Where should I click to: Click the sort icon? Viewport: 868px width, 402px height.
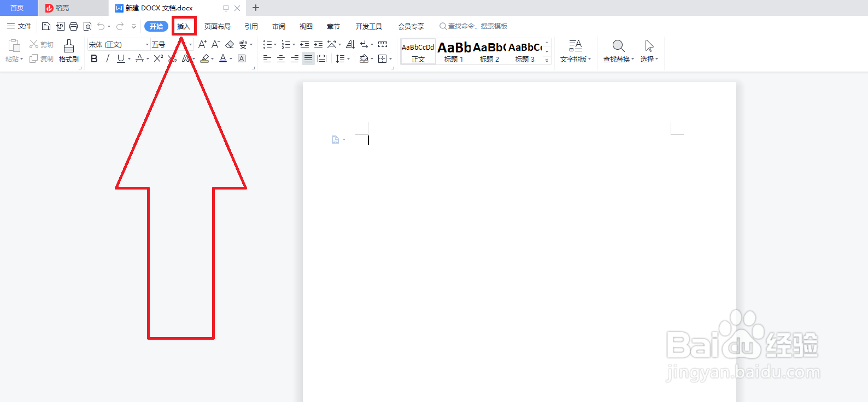(350, 44)
